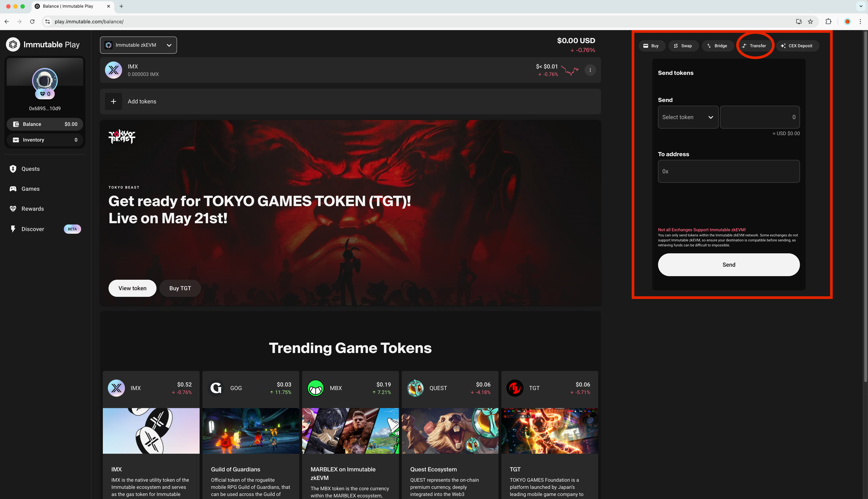
Task: Open the TGT card game thumbnail
Action: (x=549, y=431)
